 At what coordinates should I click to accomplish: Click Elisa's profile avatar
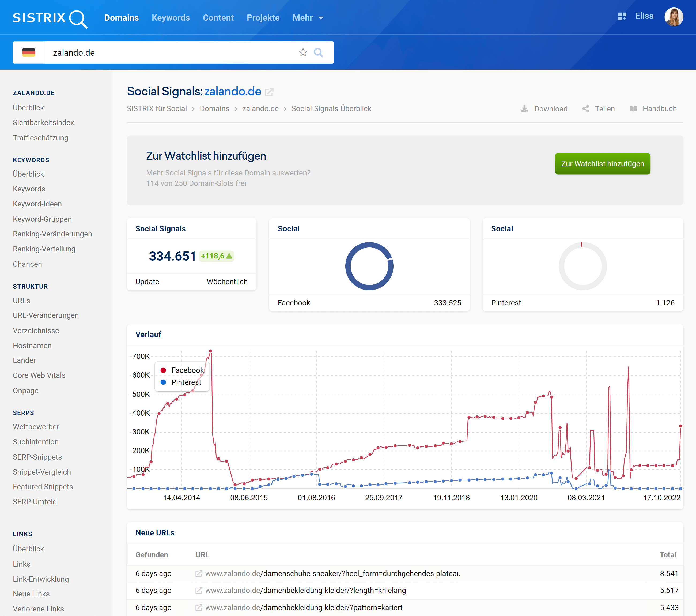click(673, 17)
